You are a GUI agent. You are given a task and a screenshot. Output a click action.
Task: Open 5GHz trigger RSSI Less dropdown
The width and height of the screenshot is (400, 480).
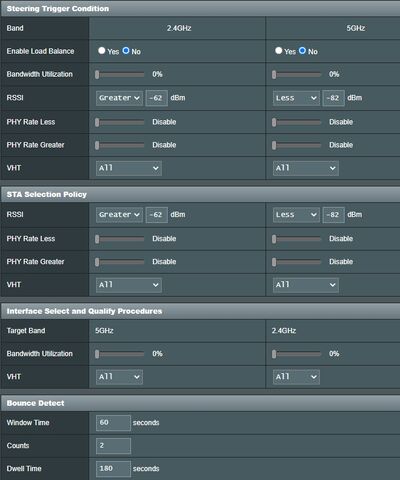(x=296, y=98)
